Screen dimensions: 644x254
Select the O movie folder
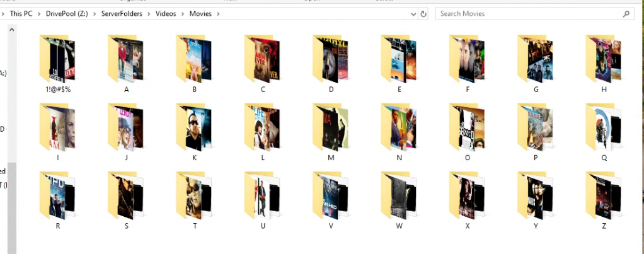coord(466,127)
